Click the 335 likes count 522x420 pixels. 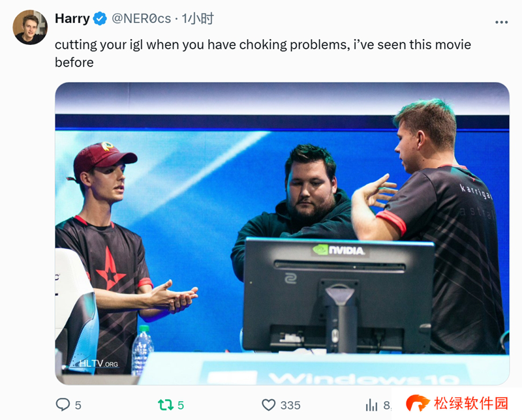[290, 405]
